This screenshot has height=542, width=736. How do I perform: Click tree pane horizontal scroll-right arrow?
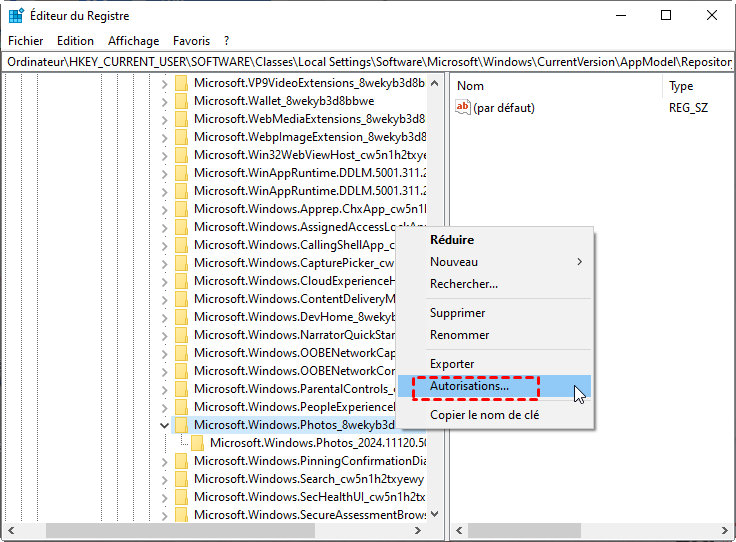418,531
